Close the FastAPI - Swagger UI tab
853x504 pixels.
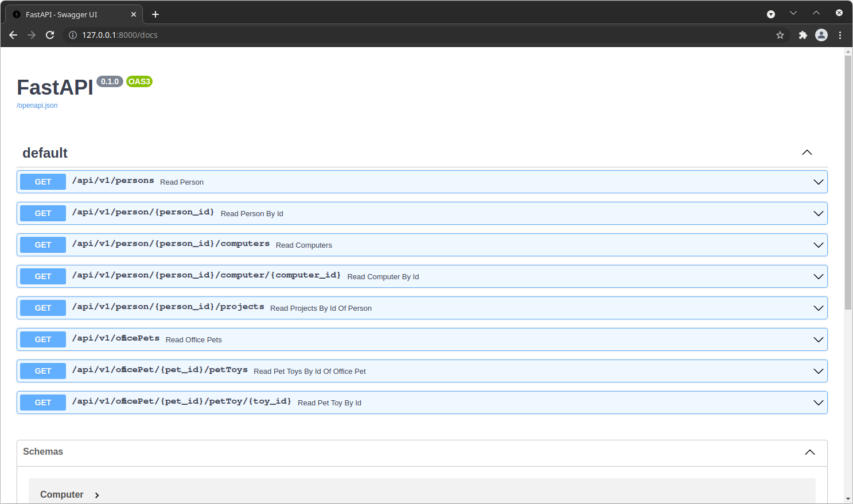point(134,14)
